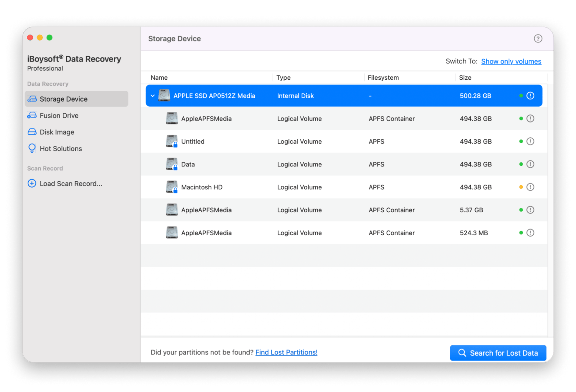The height and width of the screenshot is (392, 576).
Task: Click the red close window button
Action: (x=30, y=37)
